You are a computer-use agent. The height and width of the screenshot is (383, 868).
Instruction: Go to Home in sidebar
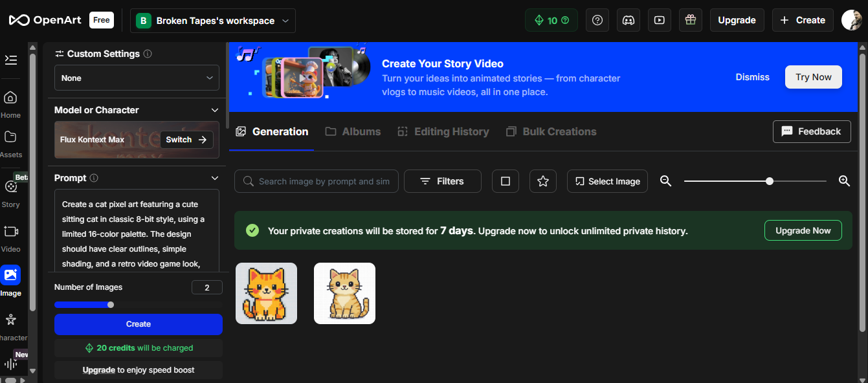pos(10,105)
